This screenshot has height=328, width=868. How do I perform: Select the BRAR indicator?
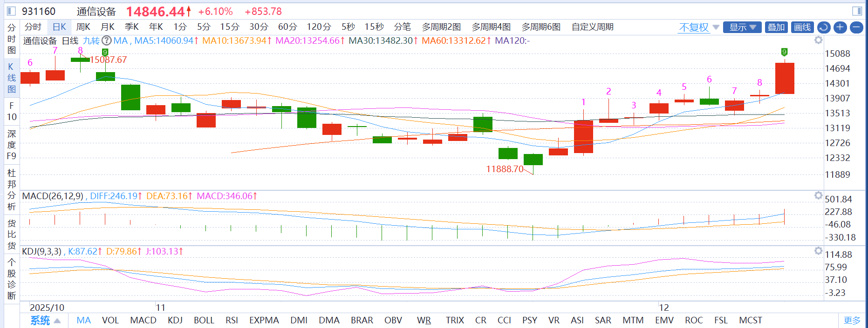pos(362,320)
